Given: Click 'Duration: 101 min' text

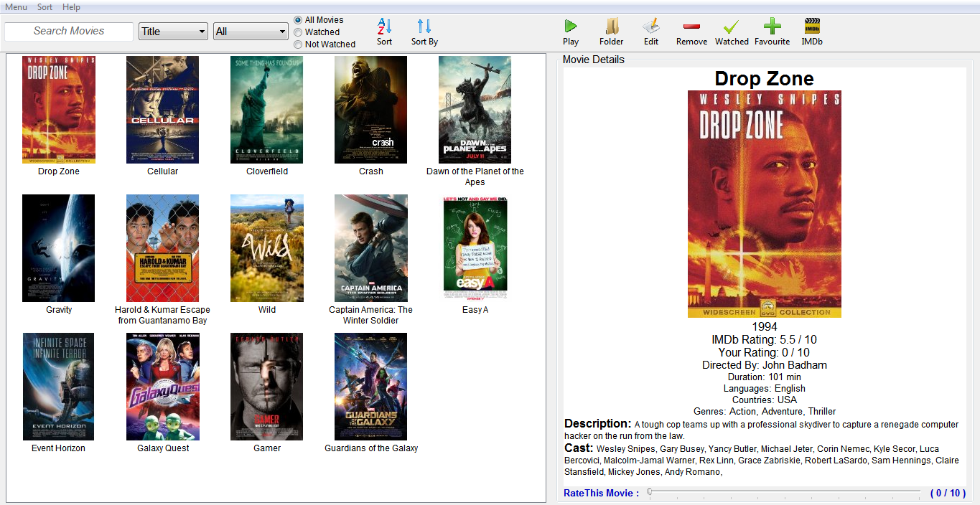Looking at the screenshot, I should [764, 377].
